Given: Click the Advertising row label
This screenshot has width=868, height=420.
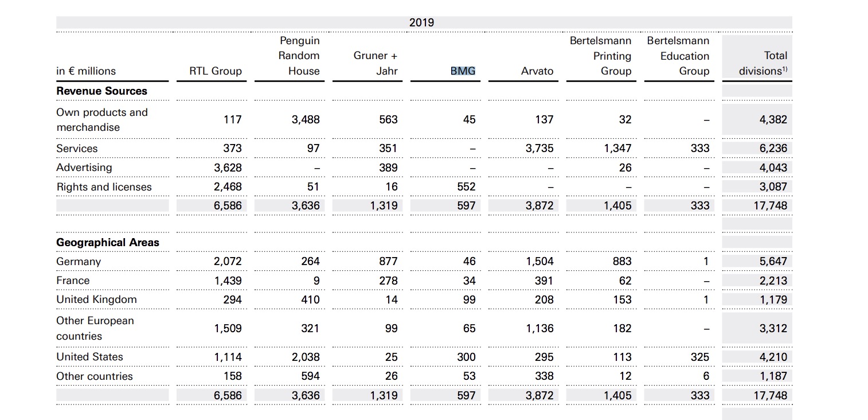Looking at the screenshot, I should pyautogui.click(x=84, y=168).
